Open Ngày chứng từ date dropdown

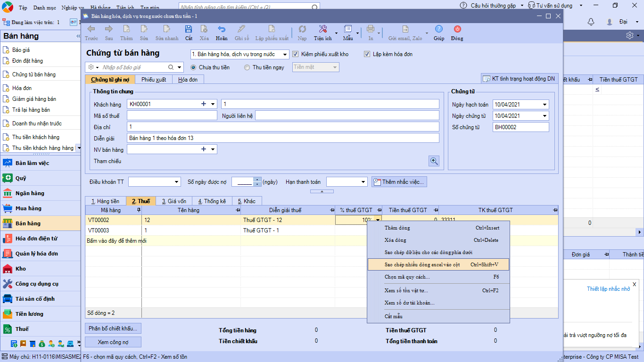coord(545,116)
